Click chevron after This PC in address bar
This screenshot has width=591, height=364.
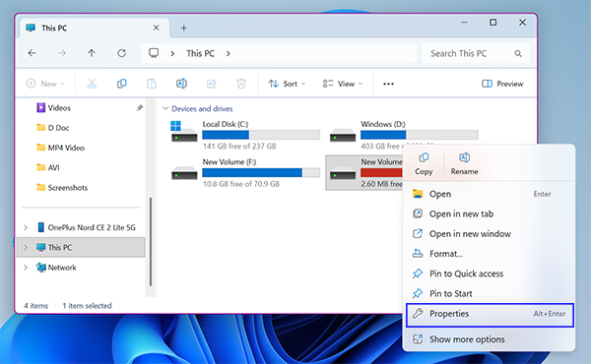pyautogui.click(x=229, y=53)
